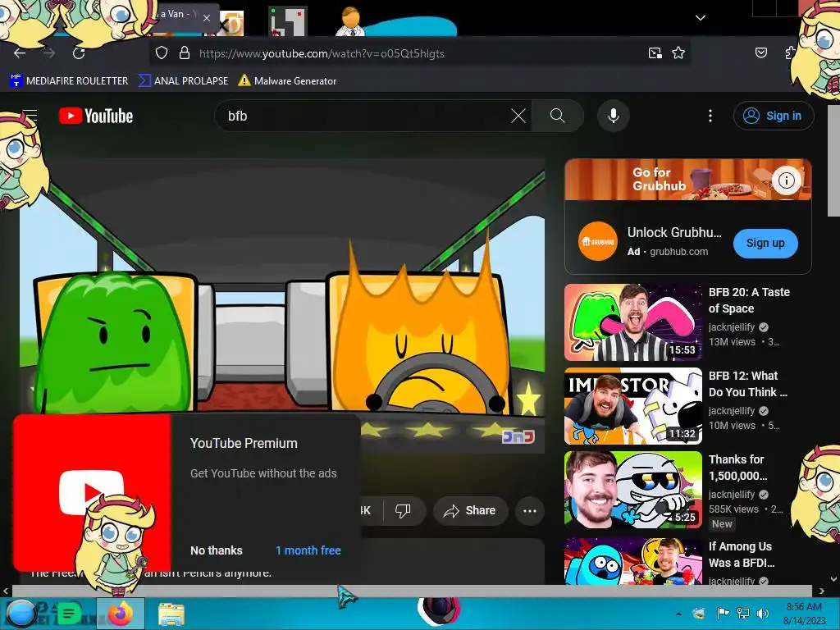Toggle picture-in-picture icon in address bar

655,53
